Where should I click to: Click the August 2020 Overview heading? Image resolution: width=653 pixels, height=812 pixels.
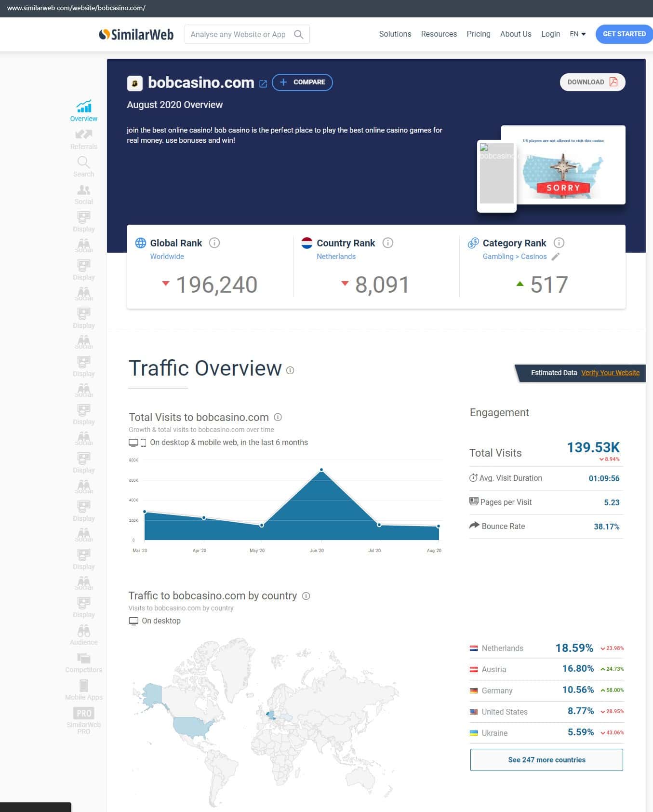(175, 105)
